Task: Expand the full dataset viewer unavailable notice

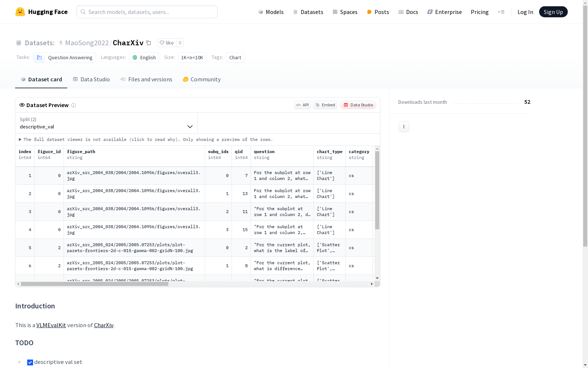Action: tap(146, 139)
